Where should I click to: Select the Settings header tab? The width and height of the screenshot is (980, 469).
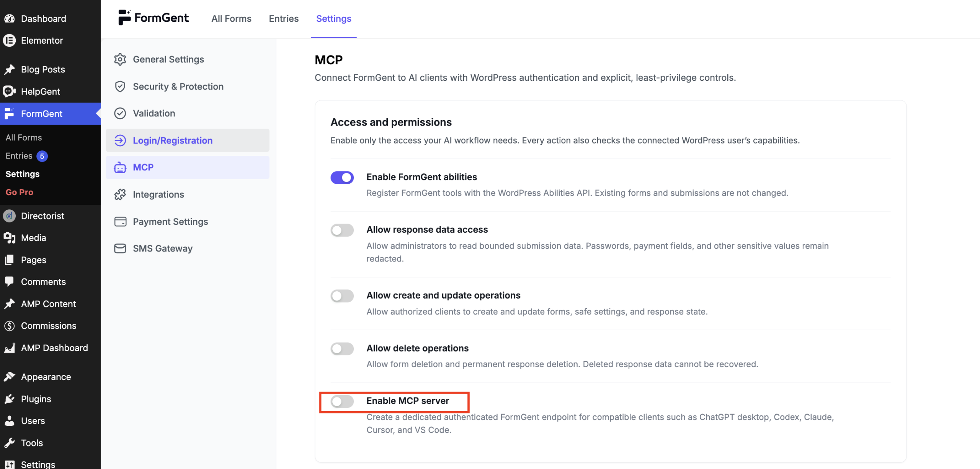[x=334, y=18]
